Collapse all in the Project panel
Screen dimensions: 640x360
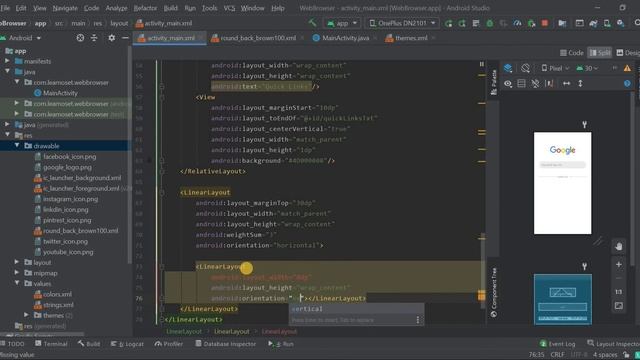pos(94,38)
